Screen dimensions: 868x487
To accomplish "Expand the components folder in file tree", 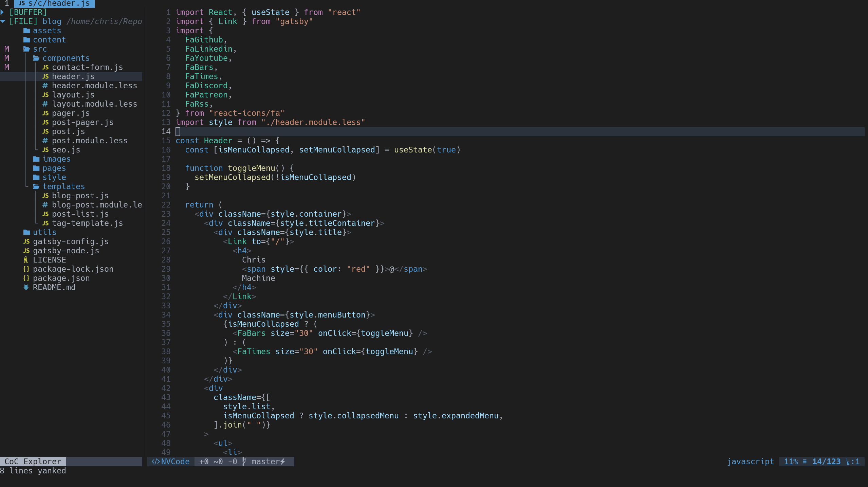I will click(x=65, y=58).
